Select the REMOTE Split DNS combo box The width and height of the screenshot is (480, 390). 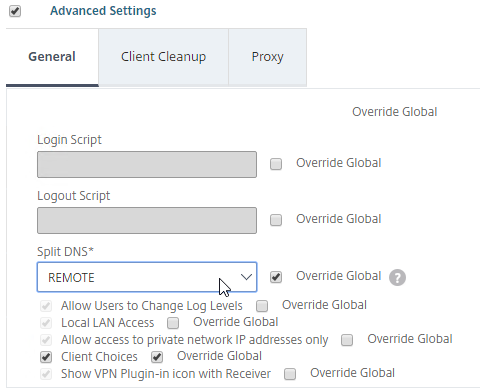147,277
